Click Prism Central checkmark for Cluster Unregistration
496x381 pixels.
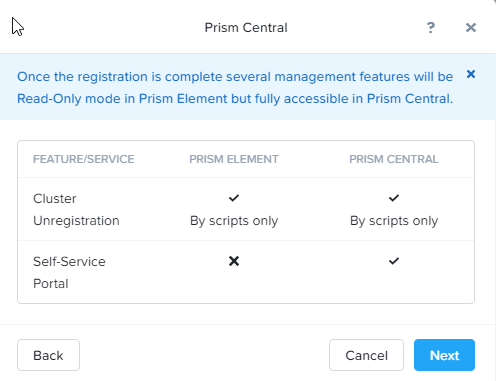[394, 198]
